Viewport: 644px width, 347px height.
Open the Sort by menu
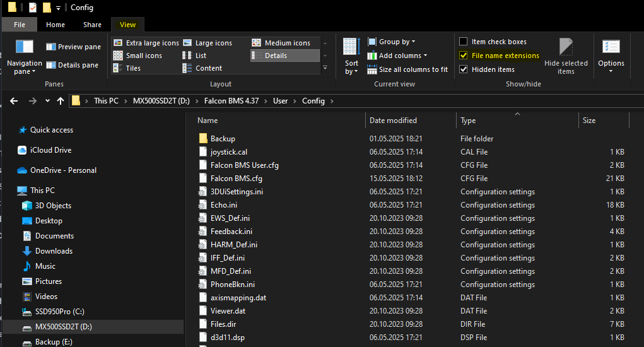tap(351, 57)
